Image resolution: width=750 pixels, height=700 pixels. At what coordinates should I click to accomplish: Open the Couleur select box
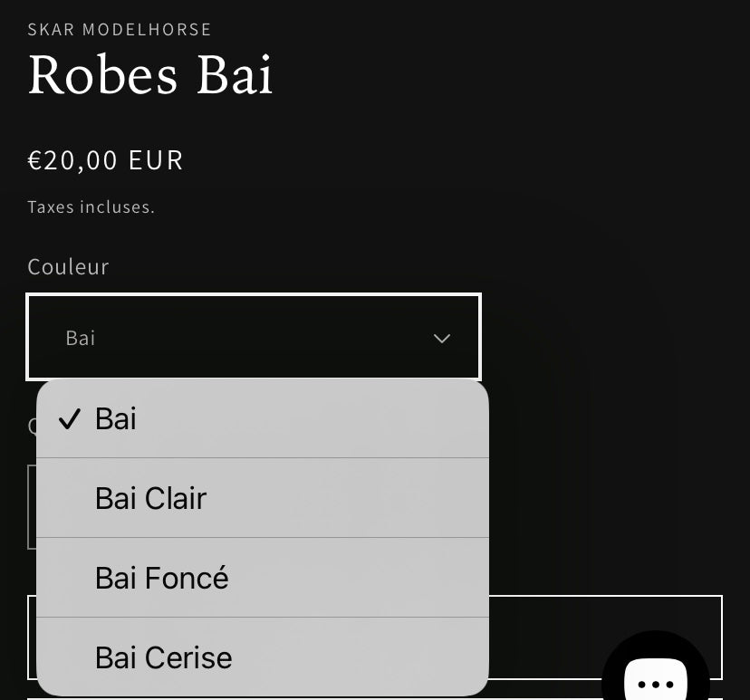[254, 337]
